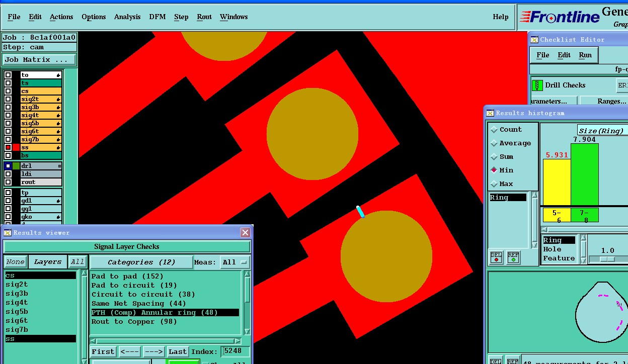Click categories list down scroll arrow
Image resolution: width=628 pixels, height=364 pixels.
(x=247, y=332)
